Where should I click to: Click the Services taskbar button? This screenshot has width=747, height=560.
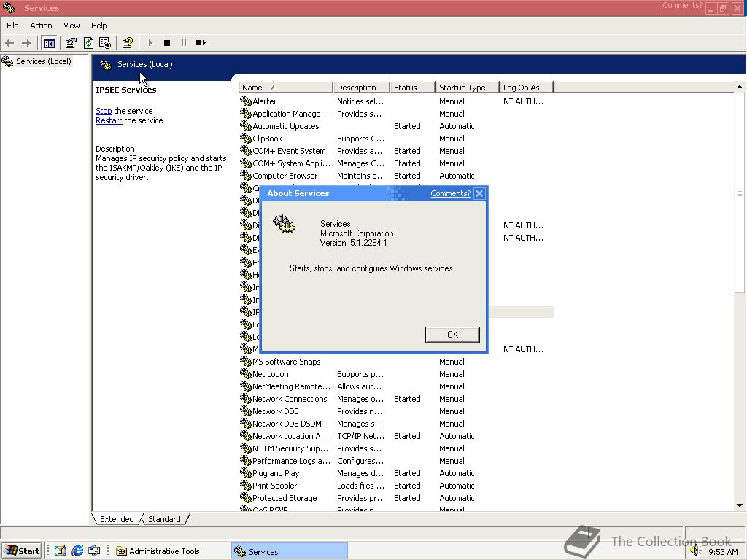point(290,551)
